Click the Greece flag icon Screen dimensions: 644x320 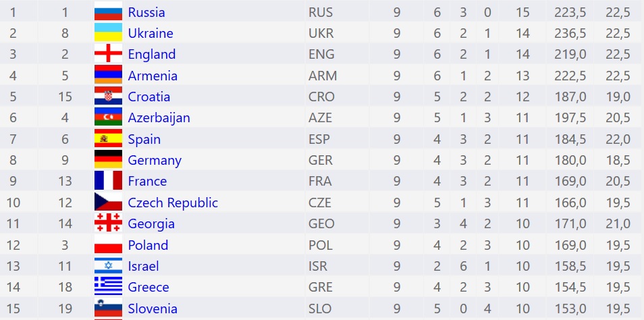click(x=108, y=286)
